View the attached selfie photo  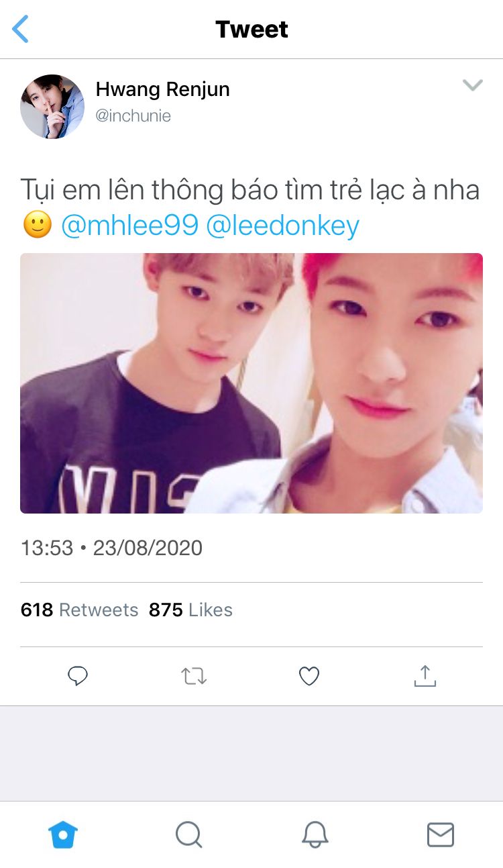[251, 383]
